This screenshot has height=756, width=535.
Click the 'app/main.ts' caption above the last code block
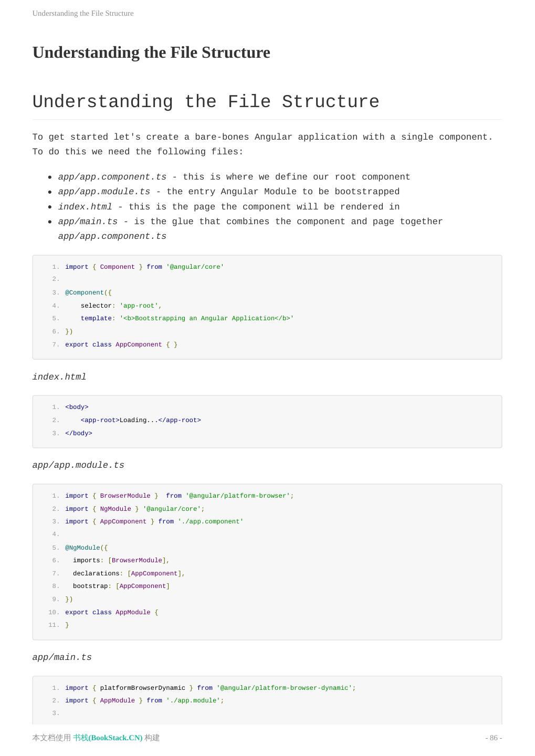point(62,657)
